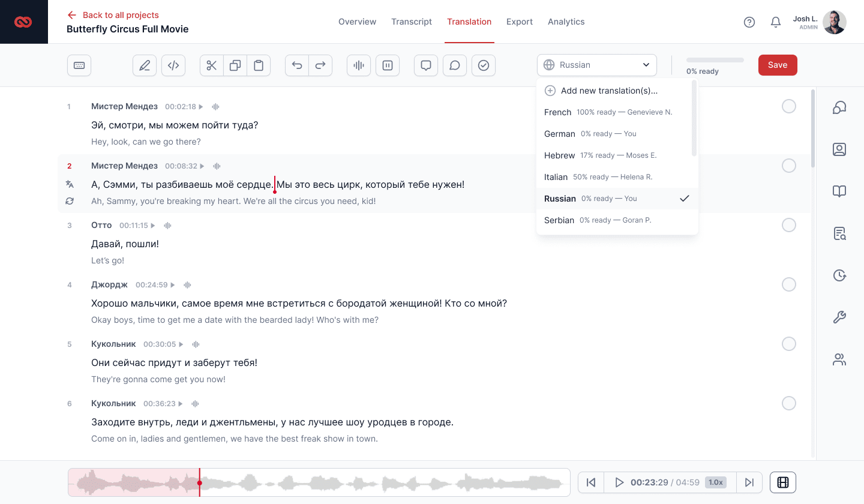The height and width of the screenshot is (504, 864).
Task: Skip to the next segment
Action: [749, 482]
